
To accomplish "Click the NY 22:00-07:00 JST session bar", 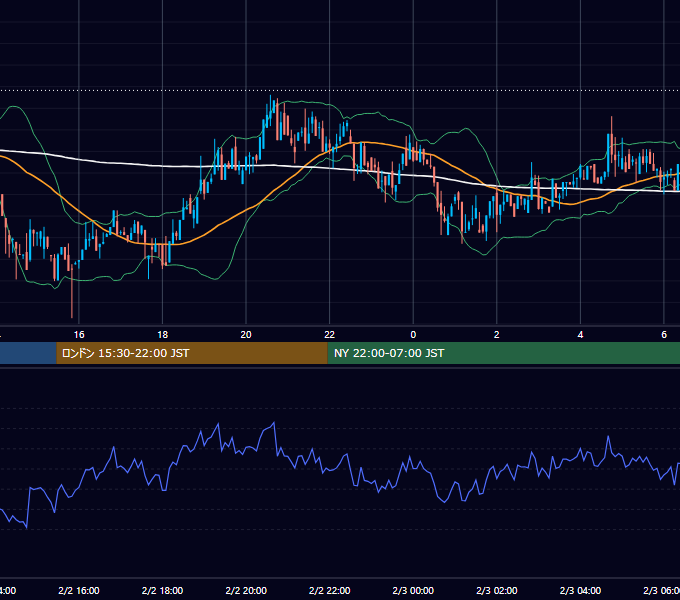I will [x=503, y=353].
